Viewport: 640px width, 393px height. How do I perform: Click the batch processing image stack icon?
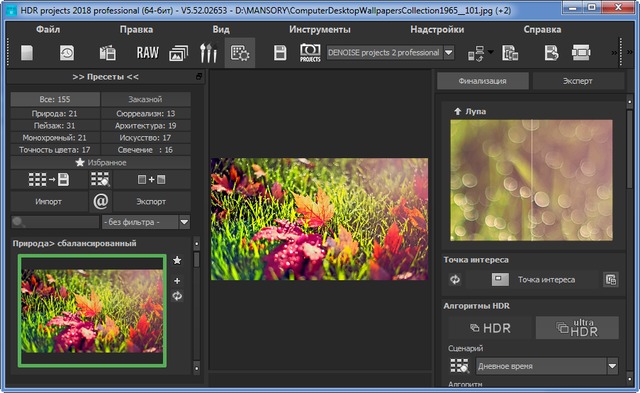click(178, 53)
